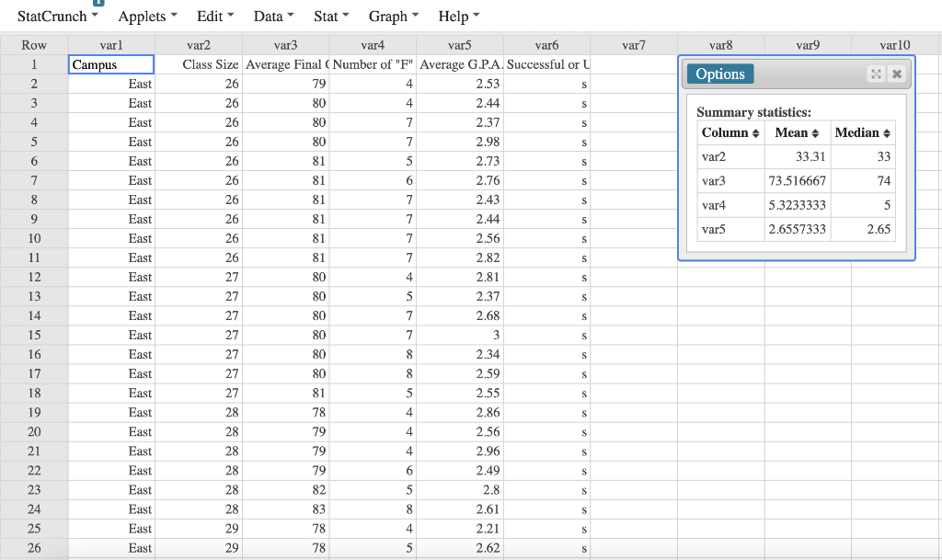Sort the Mean column using its sort arrows
The image size is (942, 560).
tap(815, 132)
